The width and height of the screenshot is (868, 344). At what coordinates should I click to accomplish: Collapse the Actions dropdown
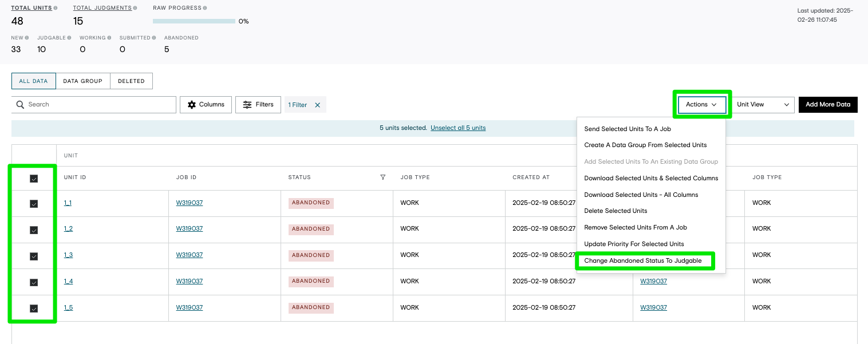click(x=702, y=104)
